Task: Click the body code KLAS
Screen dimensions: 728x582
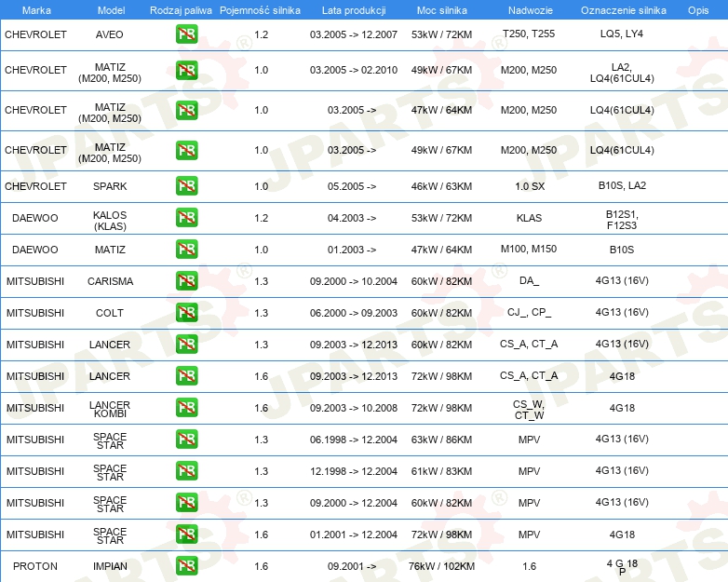Action: pos(530,218)
